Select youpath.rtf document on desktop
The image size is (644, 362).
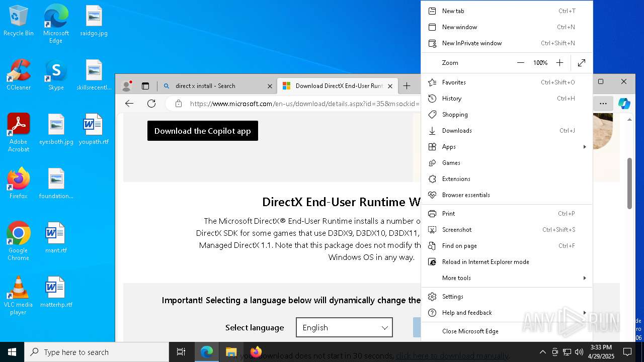click(x=94, y=129)
